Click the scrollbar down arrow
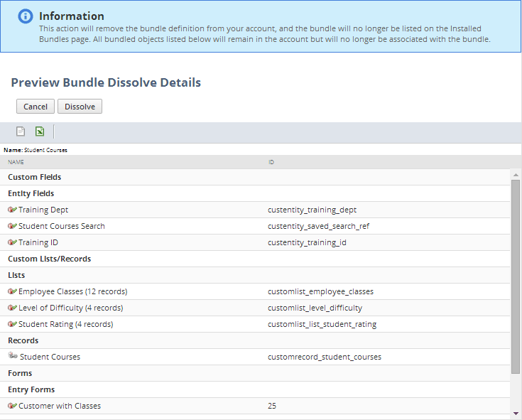 [x=516, y=414]
